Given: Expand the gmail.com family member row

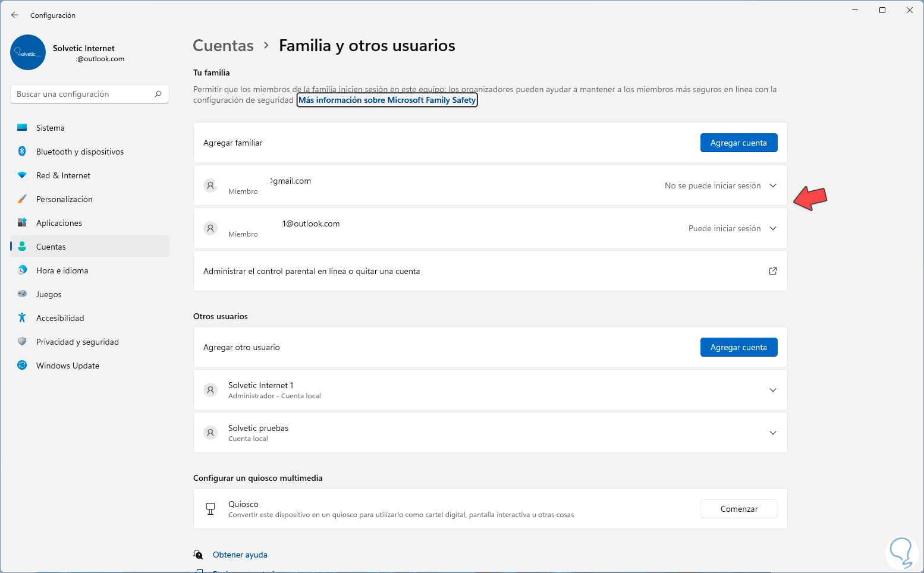Looking at the screenshot, I should 773,185.
